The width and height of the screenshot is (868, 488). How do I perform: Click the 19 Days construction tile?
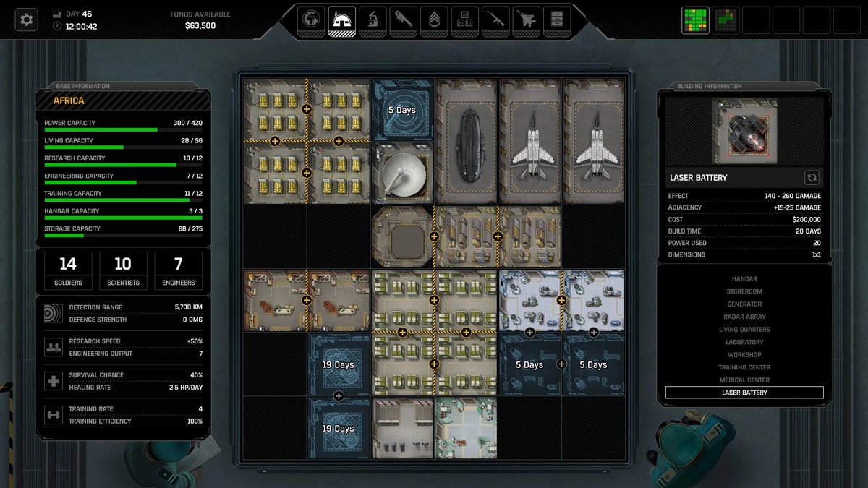339,365
